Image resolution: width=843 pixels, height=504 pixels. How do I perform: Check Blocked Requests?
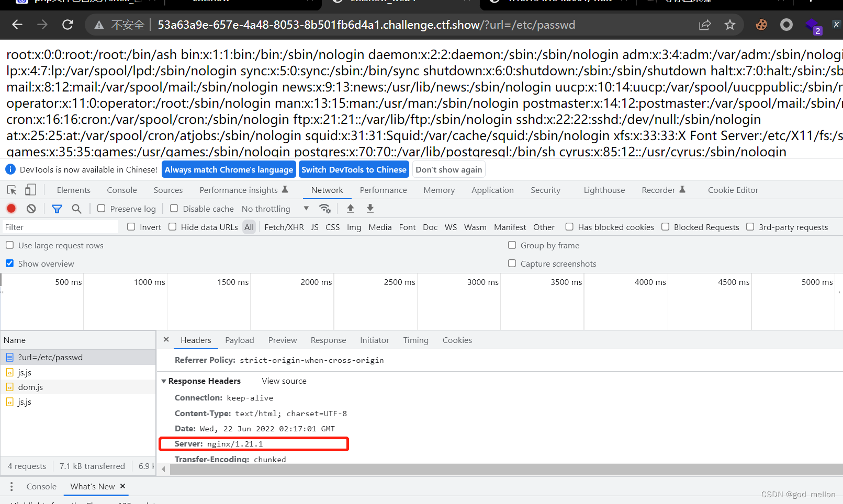pos(666,227)
